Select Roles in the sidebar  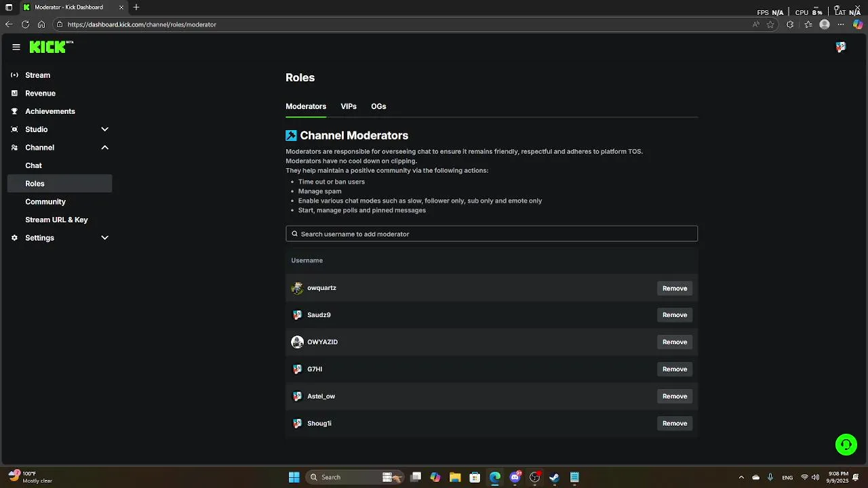(60, 184)
